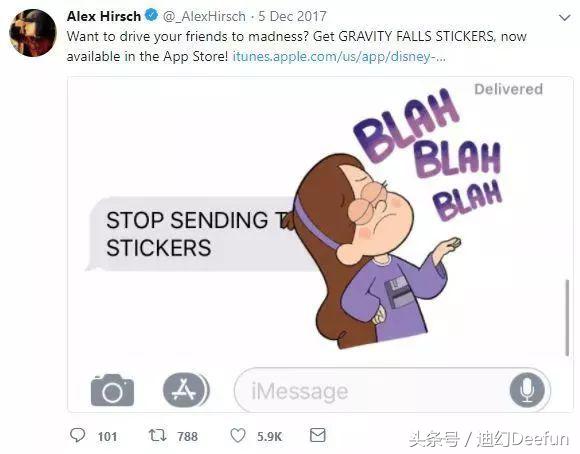Tap the camera icon in iMessage bar
Image resolution: width=580 pixels, height=454 pixels.
pos(112,390)
